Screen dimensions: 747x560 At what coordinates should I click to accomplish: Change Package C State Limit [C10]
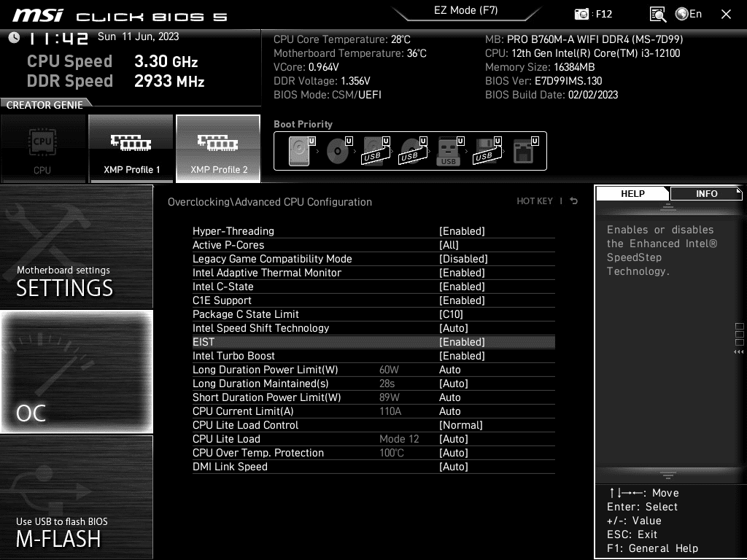click(x=451, y=314)
